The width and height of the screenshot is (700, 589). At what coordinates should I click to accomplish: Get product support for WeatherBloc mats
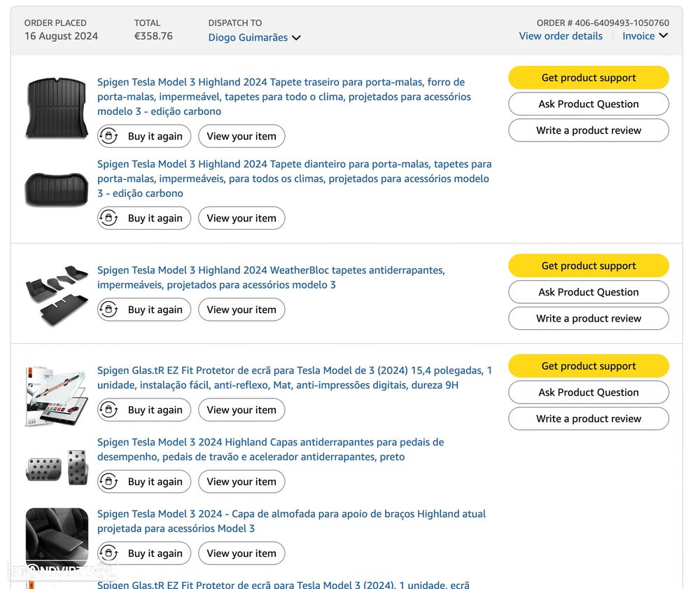click(588, 266)
